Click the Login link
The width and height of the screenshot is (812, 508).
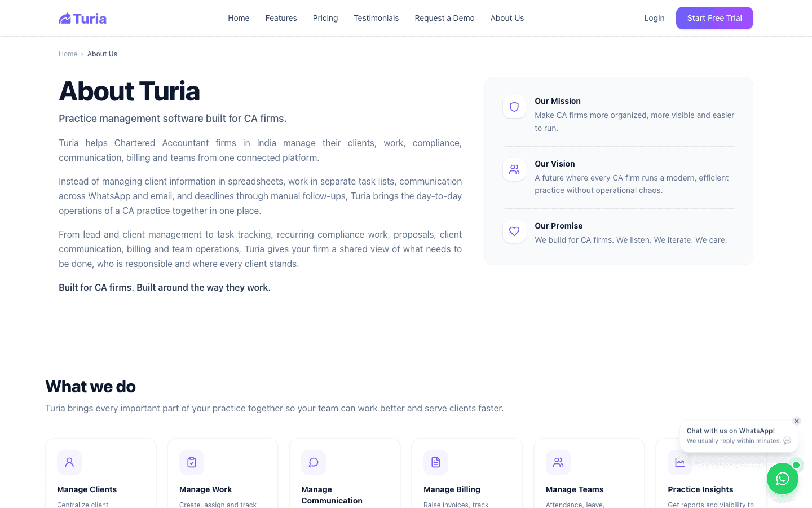[x=654, y=18]
